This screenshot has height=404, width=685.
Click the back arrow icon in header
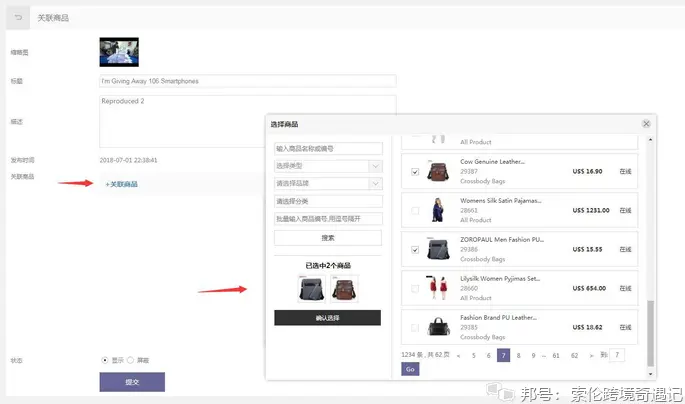coord(19,18)
